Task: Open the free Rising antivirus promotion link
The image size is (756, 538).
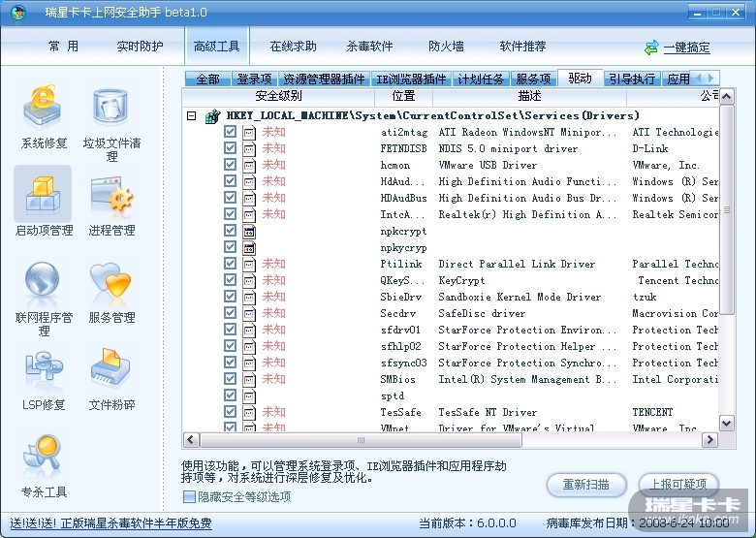Action: click(110, 523)
